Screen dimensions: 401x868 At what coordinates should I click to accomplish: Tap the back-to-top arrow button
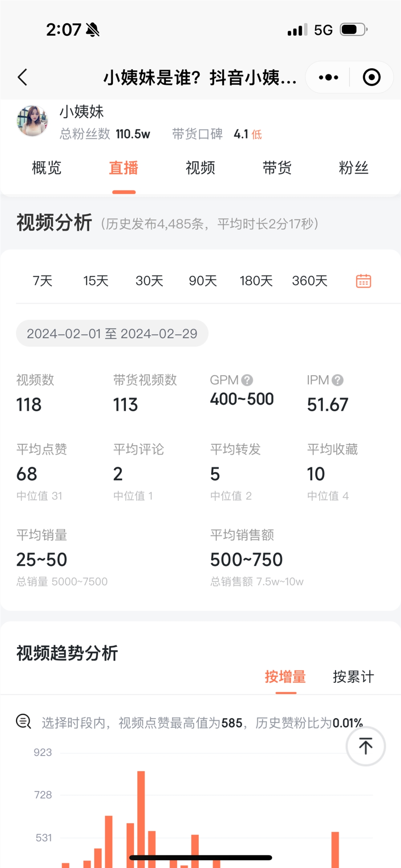pyautogui.click(x=365, y=746)
